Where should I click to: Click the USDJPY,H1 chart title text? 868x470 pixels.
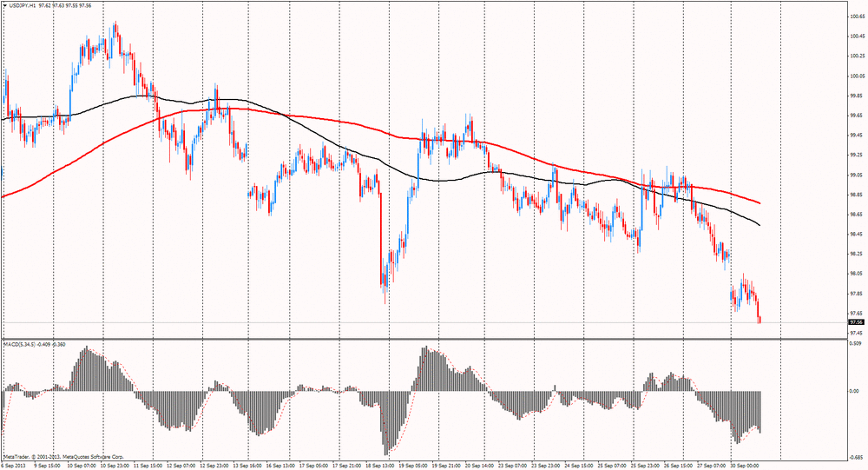coord(23,5)
